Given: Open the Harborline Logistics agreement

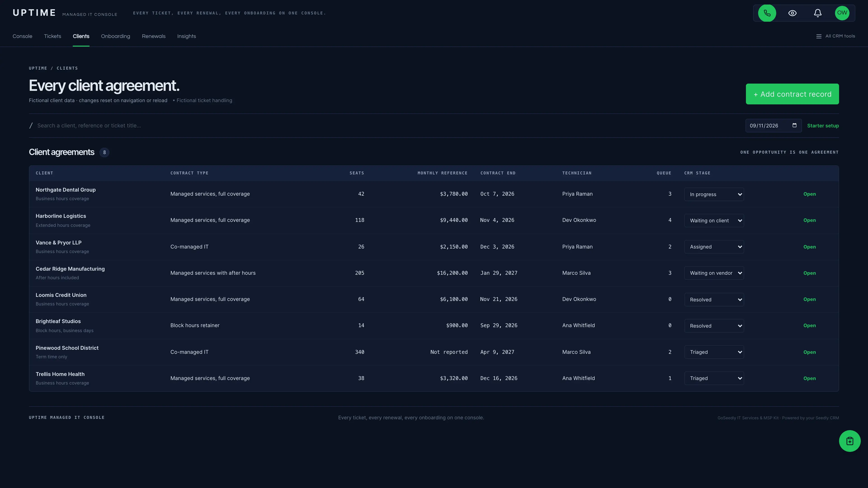Looking at the screenshot, I should click(809, 220).
